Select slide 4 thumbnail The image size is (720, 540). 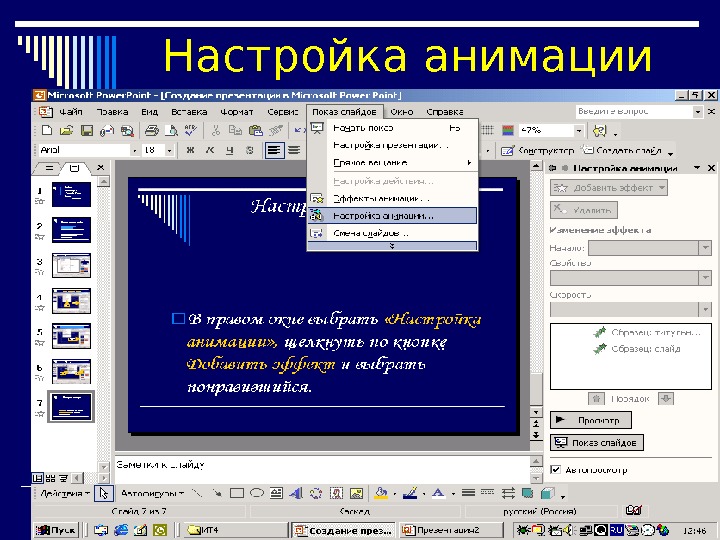pyautogui.click(x=71, y=301)
